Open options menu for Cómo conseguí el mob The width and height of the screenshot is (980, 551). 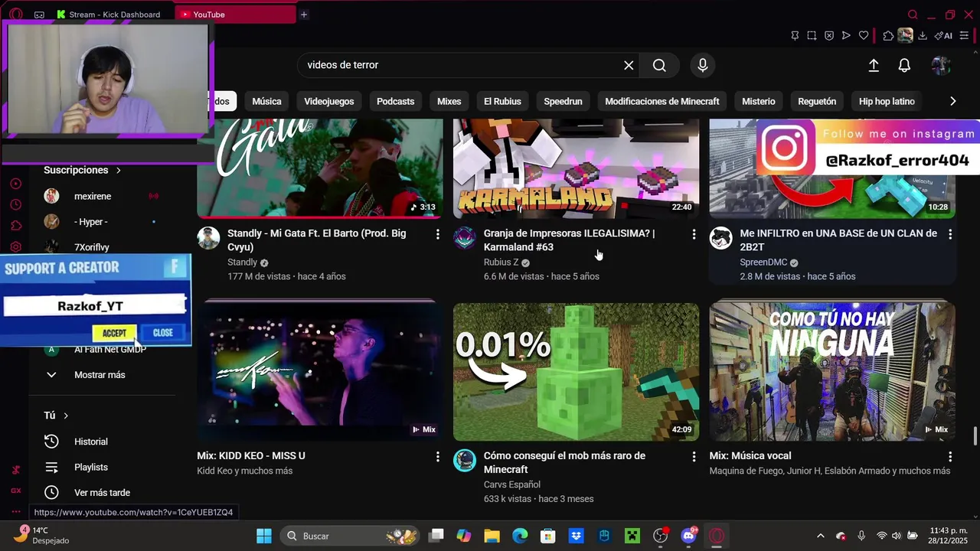(694, 457)
